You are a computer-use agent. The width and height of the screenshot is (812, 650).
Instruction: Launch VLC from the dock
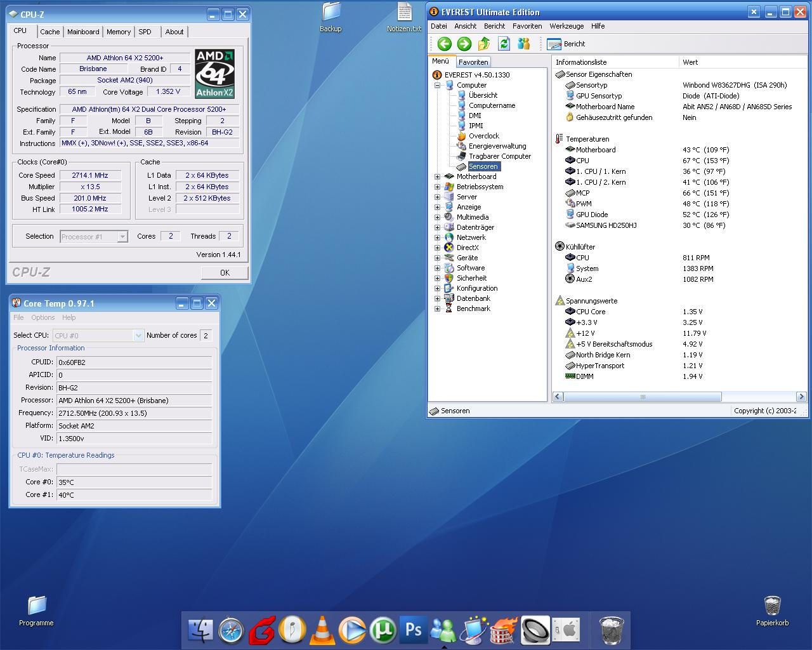[324, 630]
